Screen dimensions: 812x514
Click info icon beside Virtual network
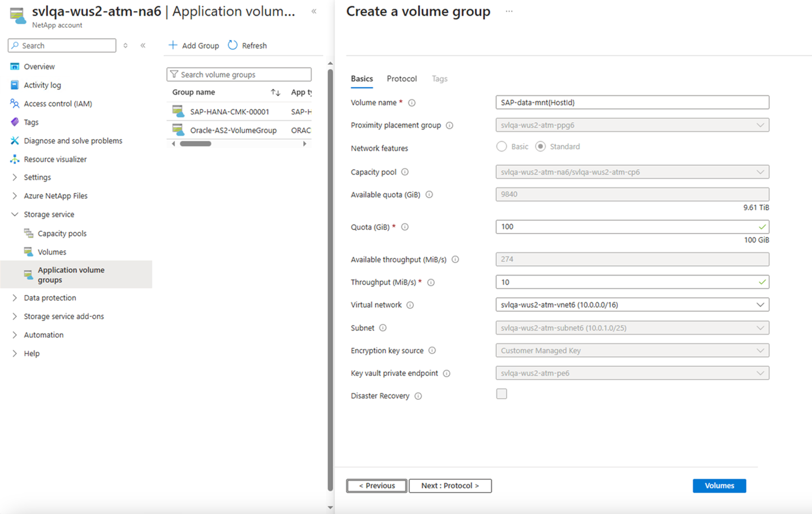click(x=410, y=305)
